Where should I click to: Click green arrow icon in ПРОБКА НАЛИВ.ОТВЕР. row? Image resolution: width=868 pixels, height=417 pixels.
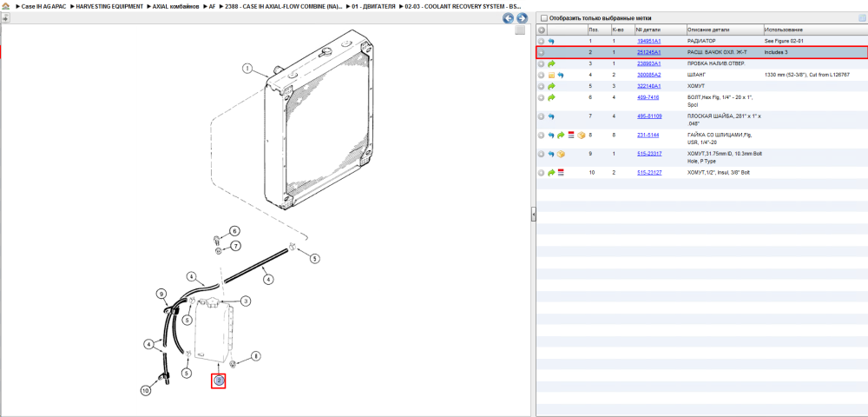551,63
